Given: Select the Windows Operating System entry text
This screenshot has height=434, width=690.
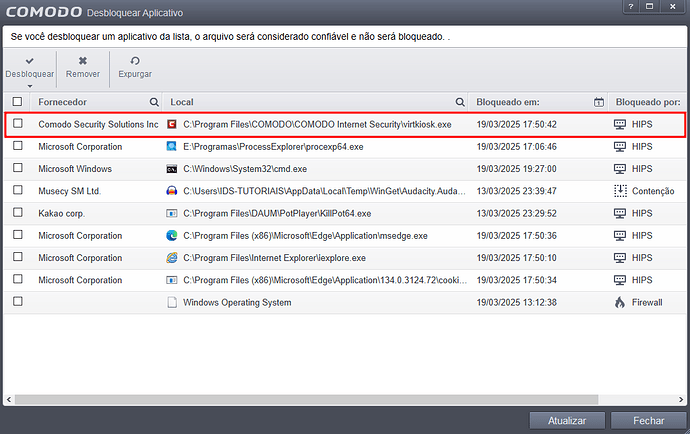Looking at the screenshot, I should 237,302.
